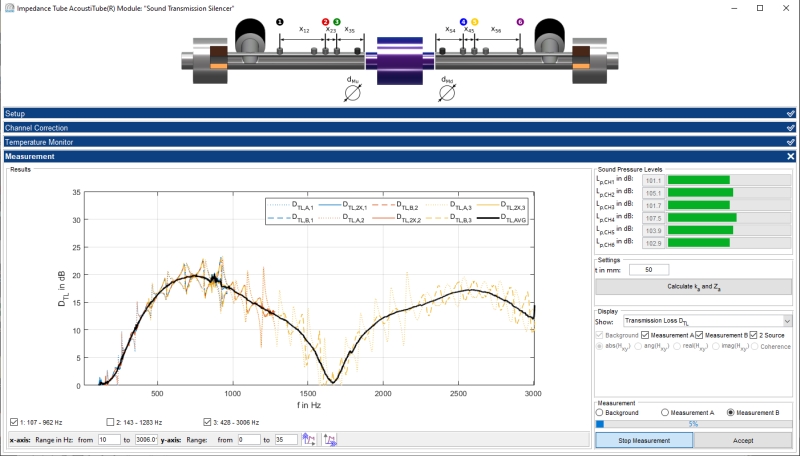Open the Show Transmission Loss dropdown

pos(706,321)
